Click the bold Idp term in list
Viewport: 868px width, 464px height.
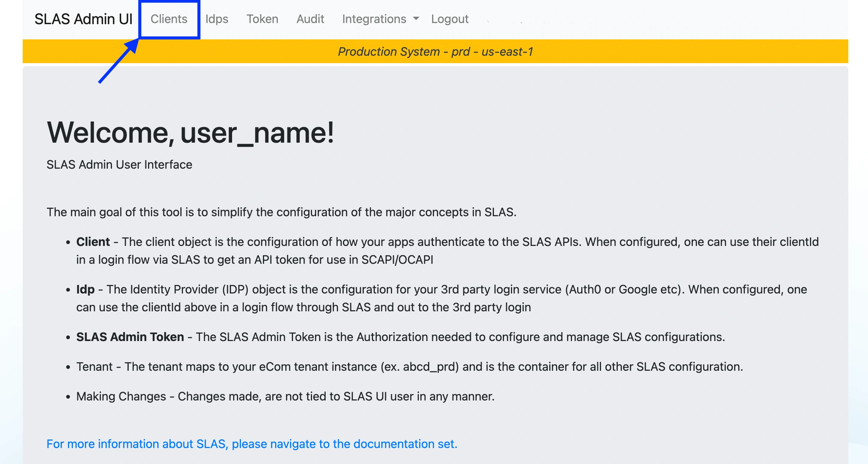coord(85,289)
